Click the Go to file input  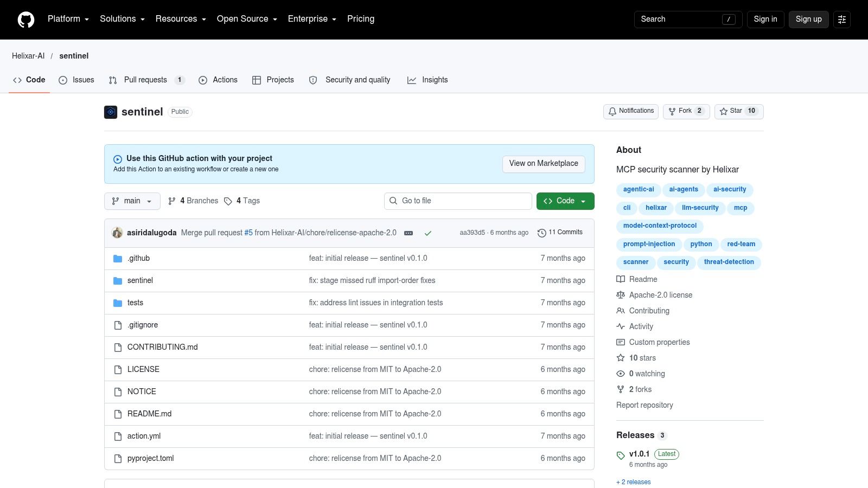458,201
